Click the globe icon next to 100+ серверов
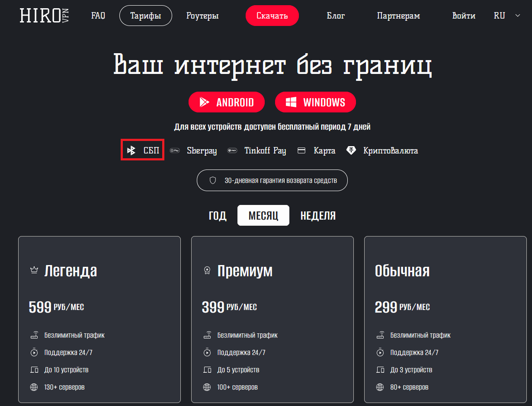The width and height of the screenshot is (532, 406). click(x=207, y=387)
